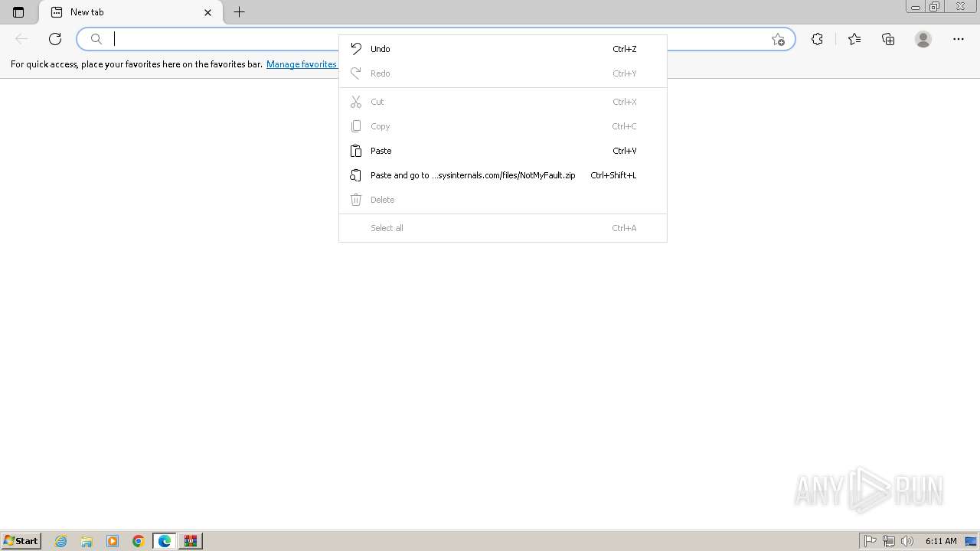Launch Internet Explorer from taskbar
The height and width of the screenshot is (551, 980).
(x=61, y=541)
